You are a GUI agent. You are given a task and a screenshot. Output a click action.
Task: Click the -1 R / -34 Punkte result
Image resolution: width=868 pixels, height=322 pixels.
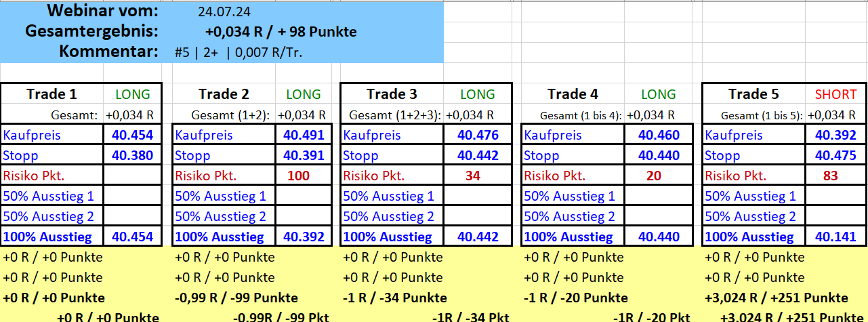click(395, 298)
